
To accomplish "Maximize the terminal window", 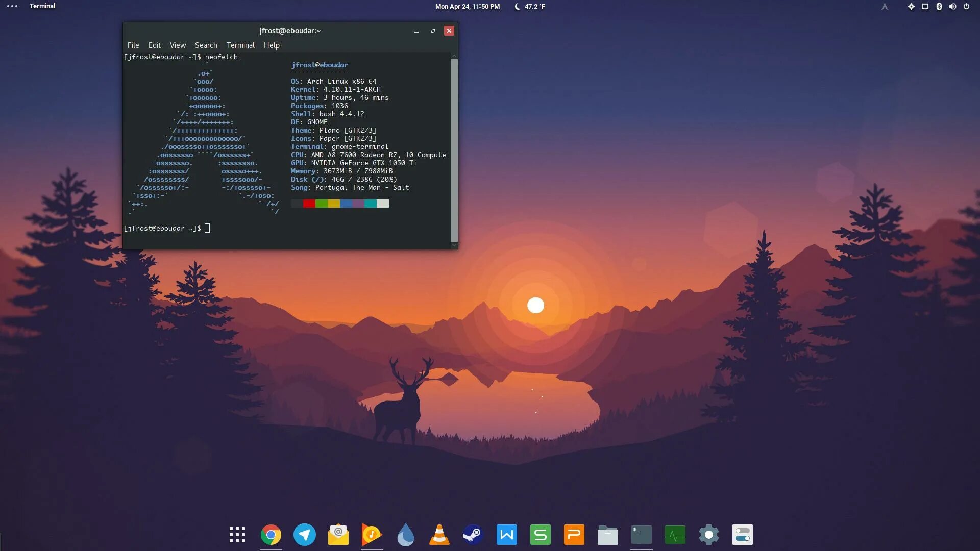I will (x=433, y=31).
